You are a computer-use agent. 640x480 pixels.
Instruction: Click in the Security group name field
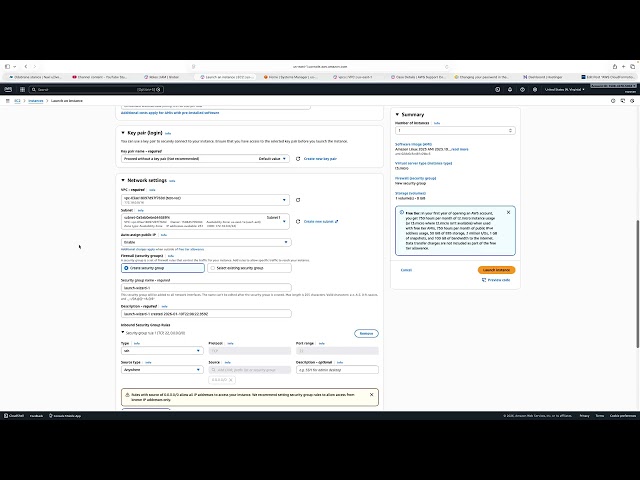tap(206, 288)
